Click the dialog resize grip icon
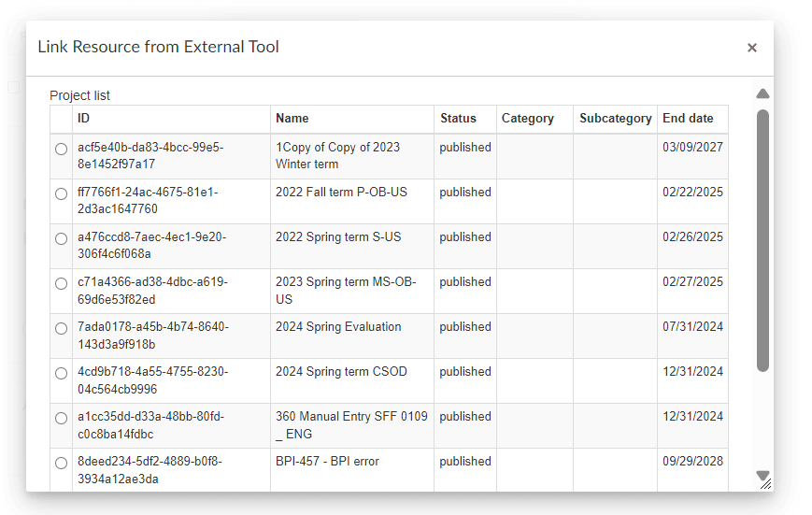812x515 pixels. tap(766, 484)
